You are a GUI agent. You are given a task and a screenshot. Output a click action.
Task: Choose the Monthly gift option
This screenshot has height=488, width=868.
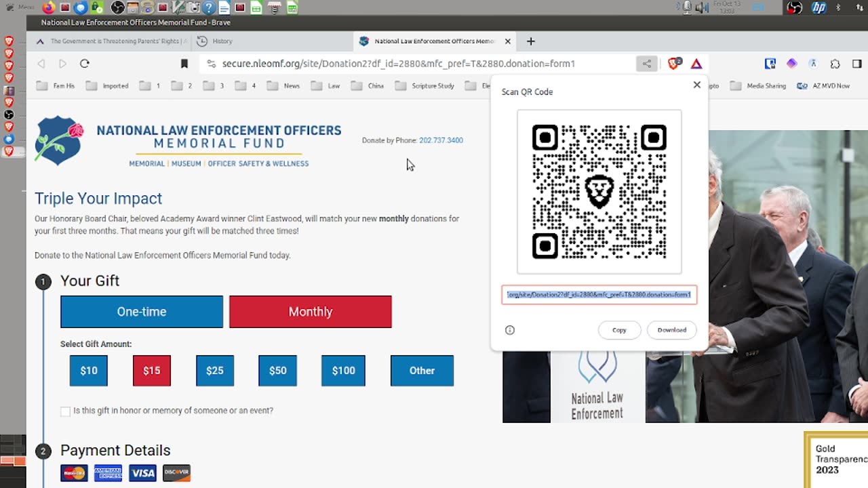click(311, 312)
